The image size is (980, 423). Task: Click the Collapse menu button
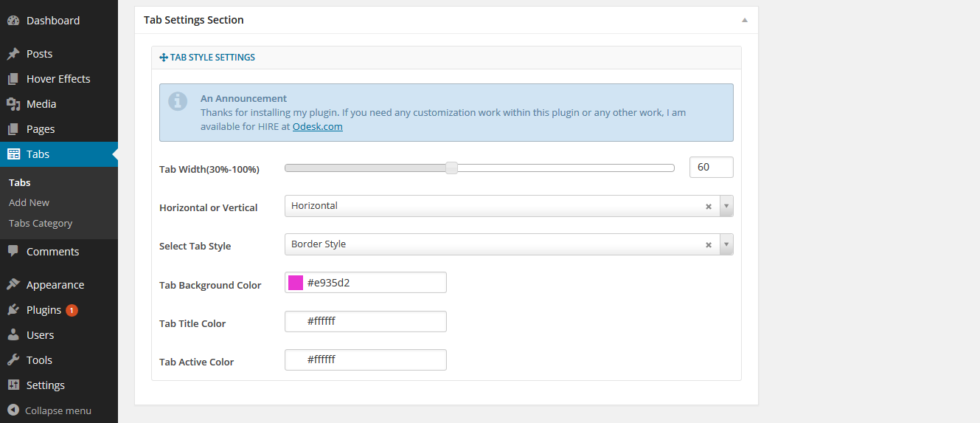tap(50, 410)
